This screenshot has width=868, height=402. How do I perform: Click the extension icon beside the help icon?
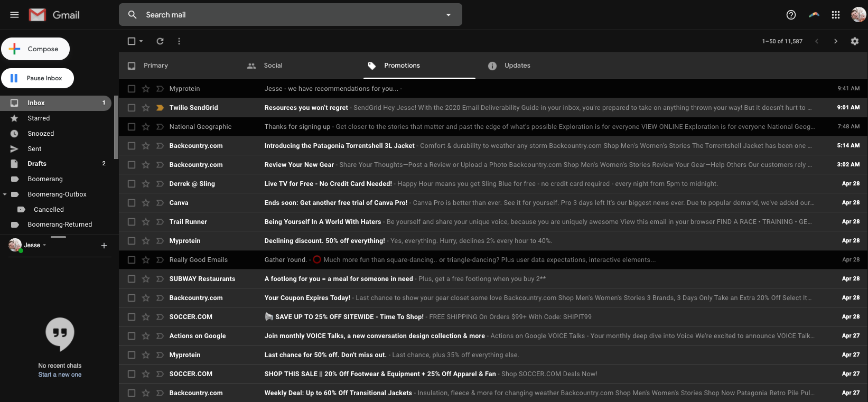tap(814, 15)
